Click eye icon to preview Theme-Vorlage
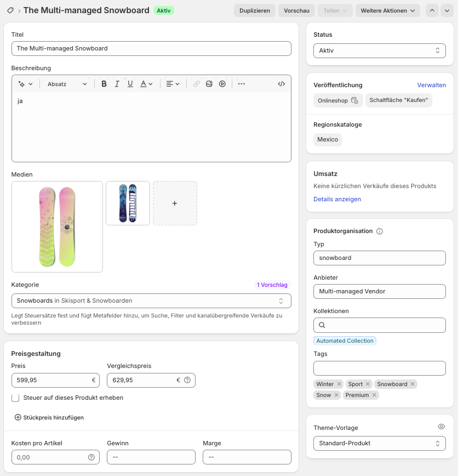This screenshot has height=476, width=458. (442, 427)
